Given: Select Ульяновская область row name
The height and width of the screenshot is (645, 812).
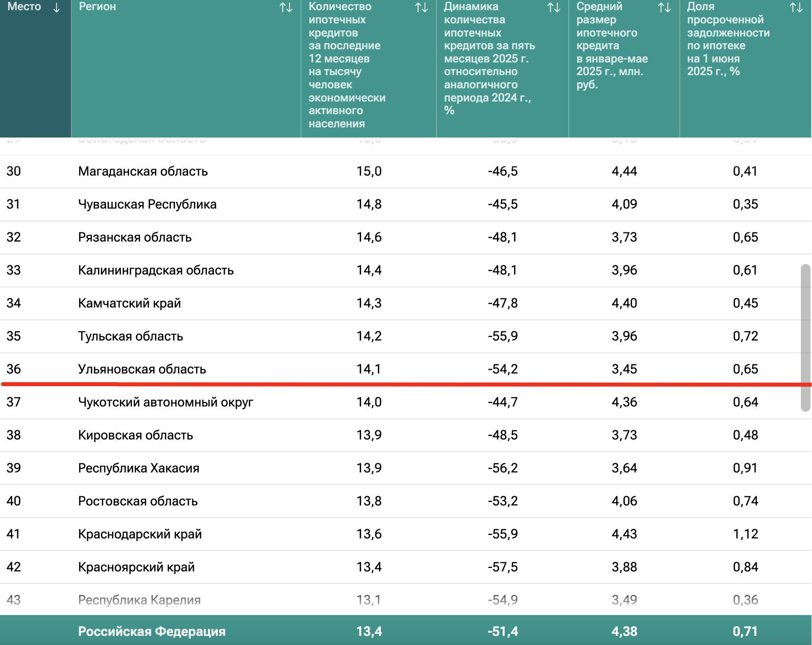Looking at the screenshot, I should 142,369.
